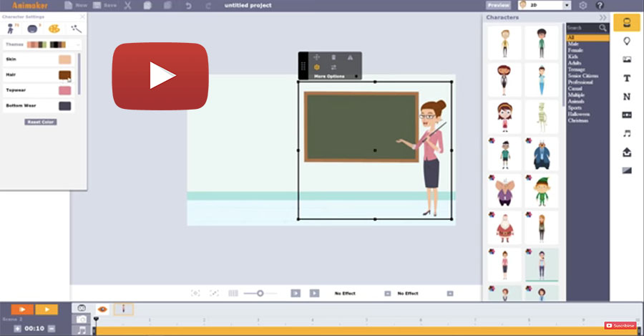Open the Number N icon in sidebar
The image size is (644, 336).
coord(627,97)
